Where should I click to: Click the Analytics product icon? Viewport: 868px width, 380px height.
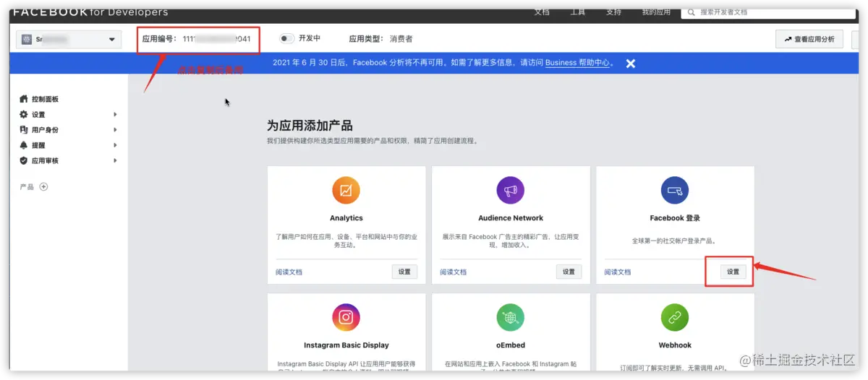[x=346, y=191]
